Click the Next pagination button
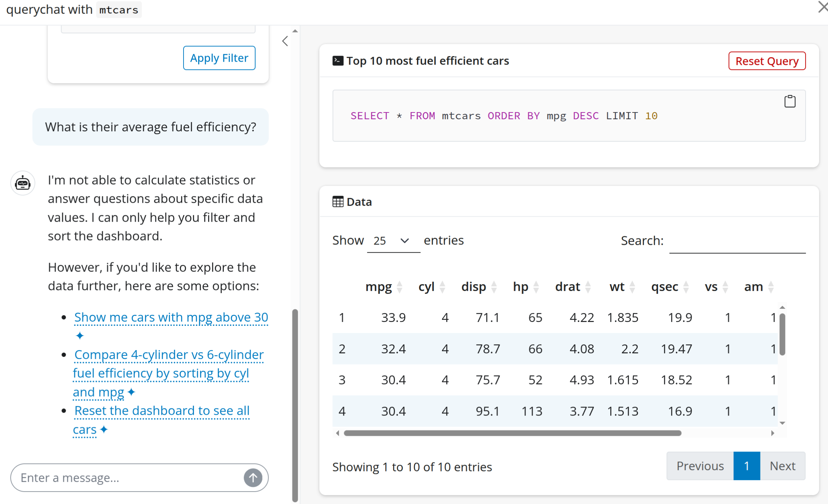Image resolution: width=828 pixels, height=504 pixels. [782, 466]
